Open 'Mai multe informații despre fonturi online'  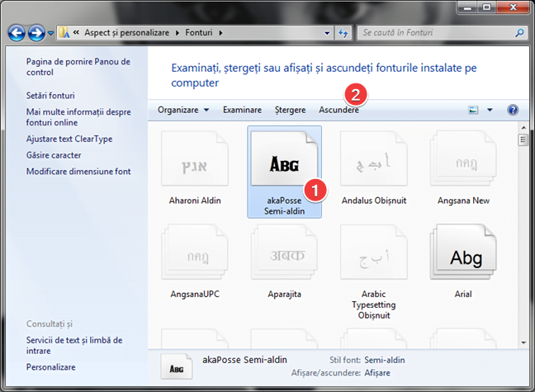(x=78, y=117)
